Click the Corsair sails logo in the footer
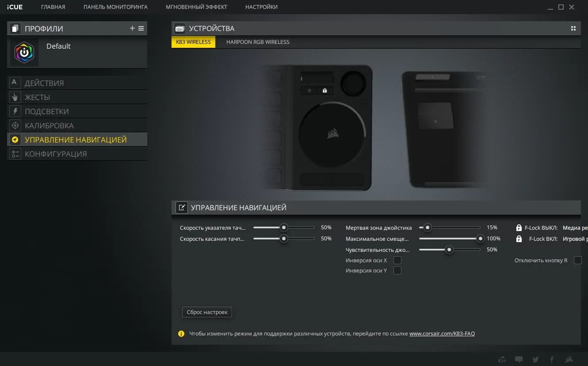The image size is (588, 366). 569,359
